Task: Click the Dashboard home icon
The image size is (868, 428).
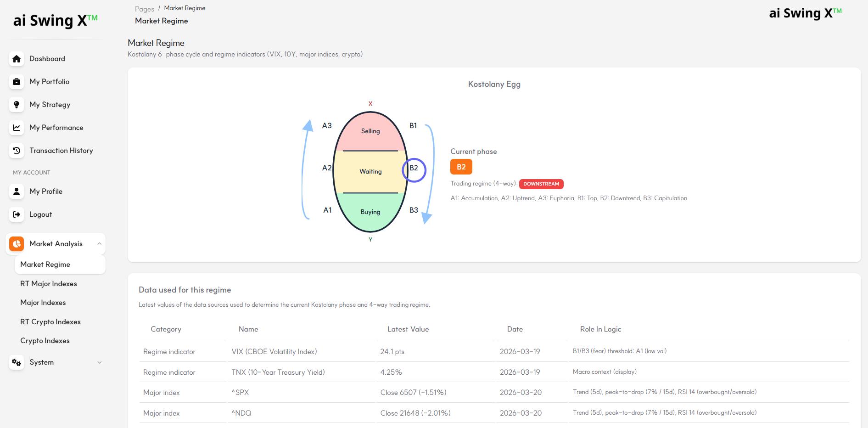Action: (x=17, y=59)
